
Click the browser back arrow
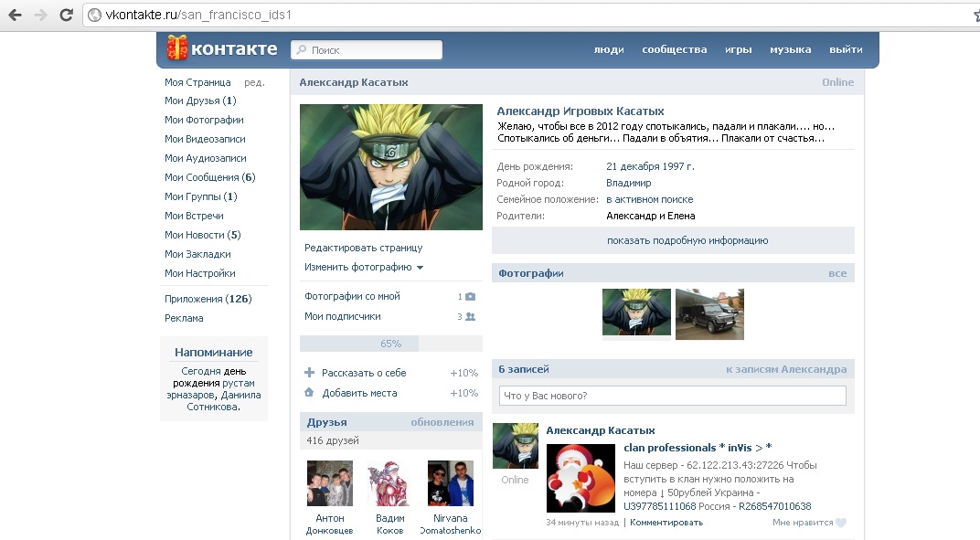point(16,16)
